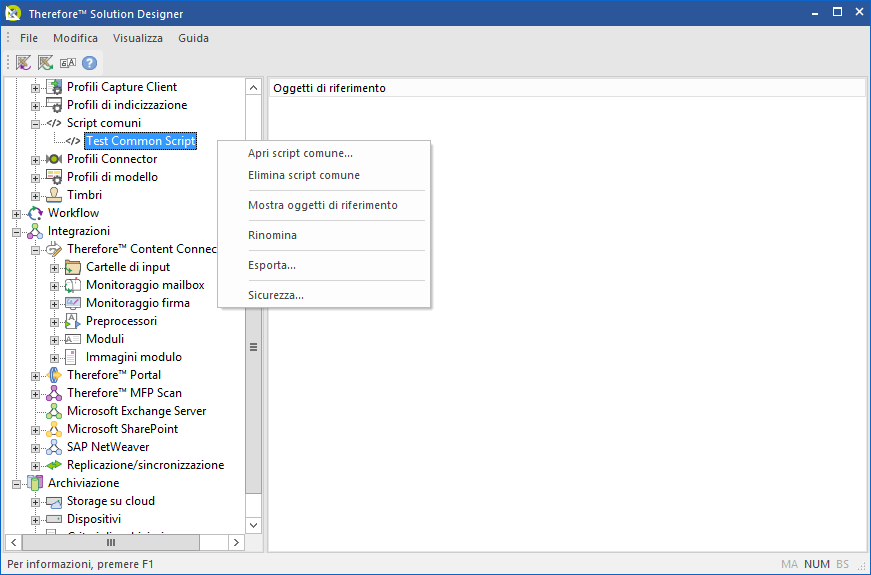Screen dimensions: 871x575
Task: Click the Microsoft SharePoint icon
Action: [54, 429]
